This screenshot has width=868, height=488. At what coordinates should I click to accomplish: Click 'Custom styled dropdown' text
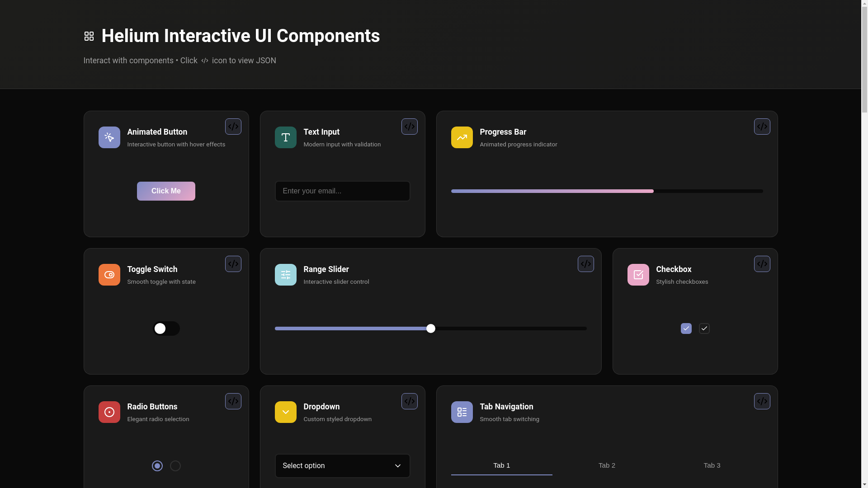click(338, 419)
